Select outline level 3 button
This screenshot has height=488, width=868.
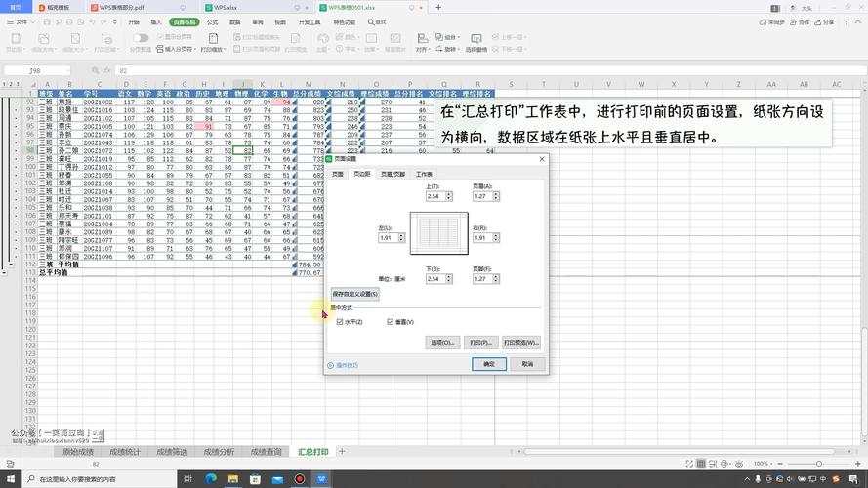point(18,85)
